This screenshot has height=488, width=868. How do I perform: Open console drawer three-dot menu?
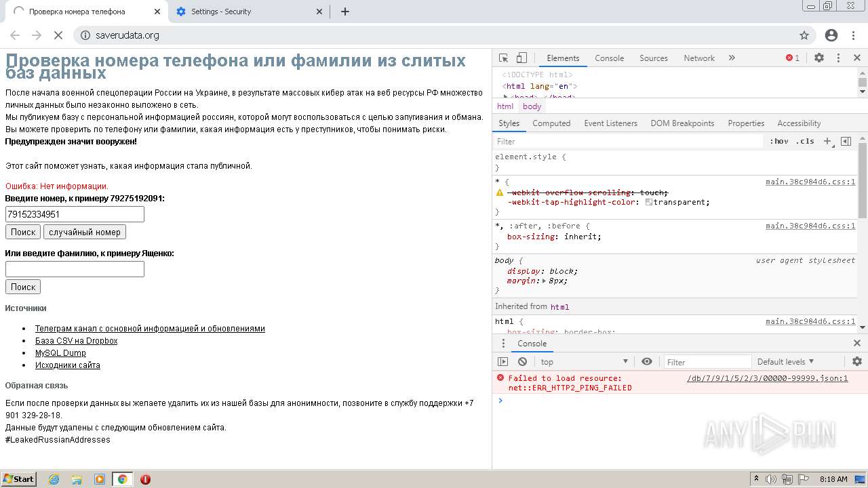click(502, 344)
